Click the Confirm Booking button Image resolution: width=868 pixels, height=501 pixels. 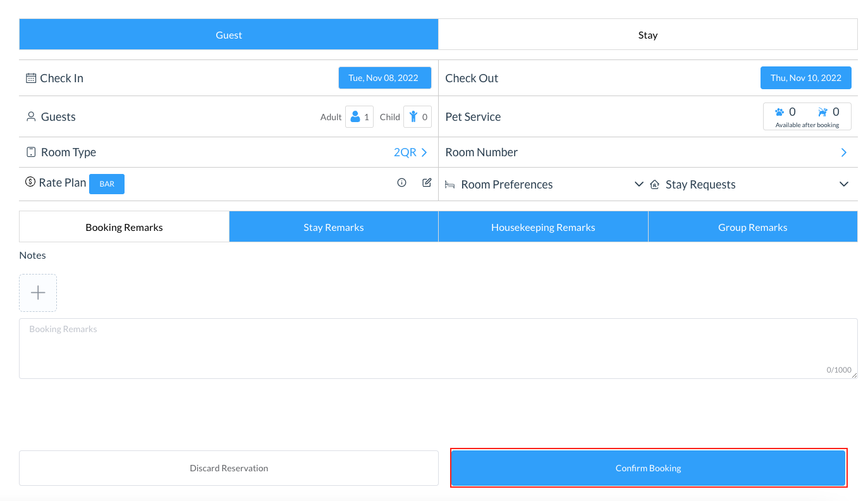click(648, 468)
